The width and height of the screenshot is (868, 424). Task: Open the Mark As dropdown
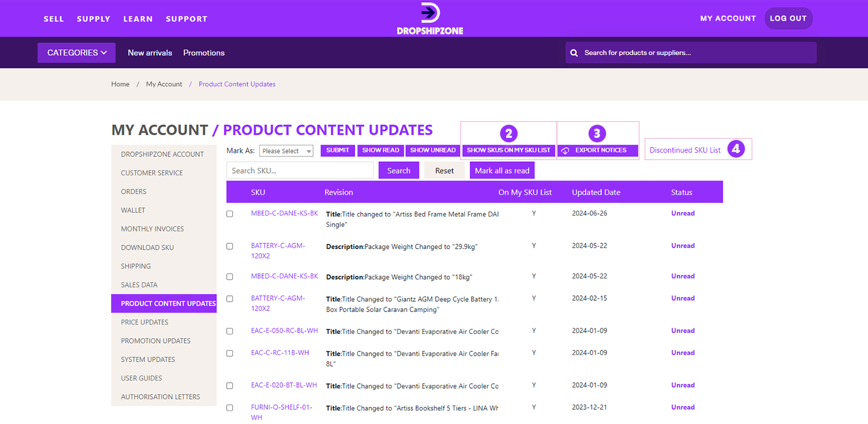point(286,151)
